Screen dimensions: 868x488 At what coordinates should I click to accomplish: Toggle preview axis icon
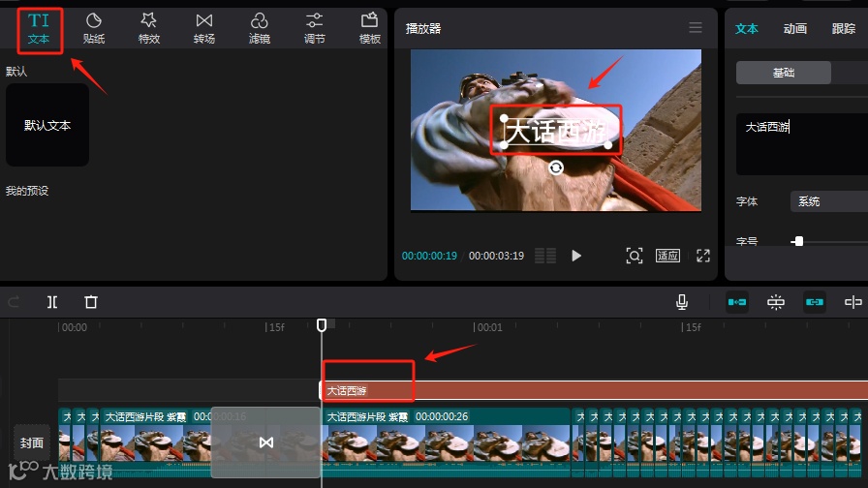click(x=853, y=302)
